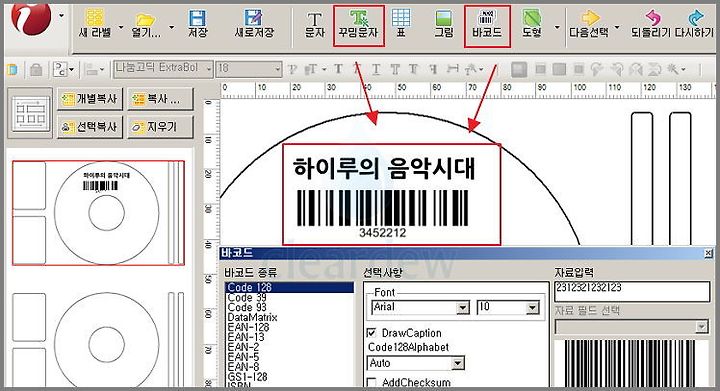Expand the 도형 shapes dropdown arrow
Screen dimensions: 720x391
pos(557,27)
